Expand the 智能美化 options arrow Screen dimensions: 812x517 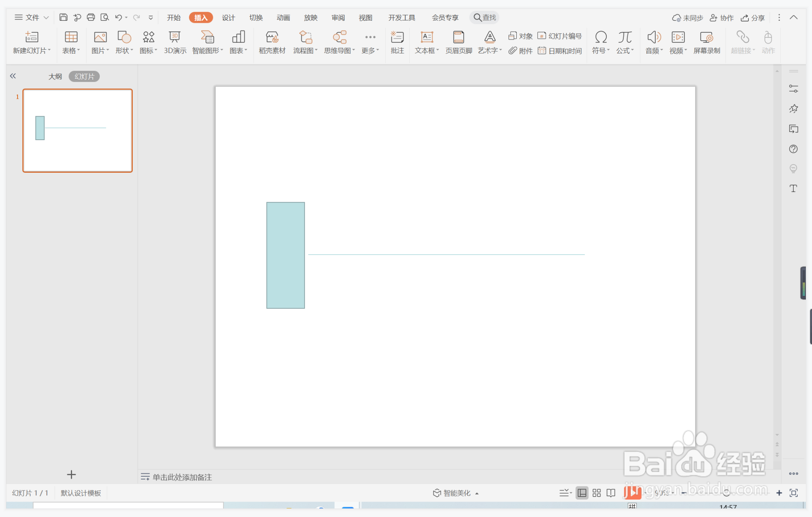pos(477,493)
